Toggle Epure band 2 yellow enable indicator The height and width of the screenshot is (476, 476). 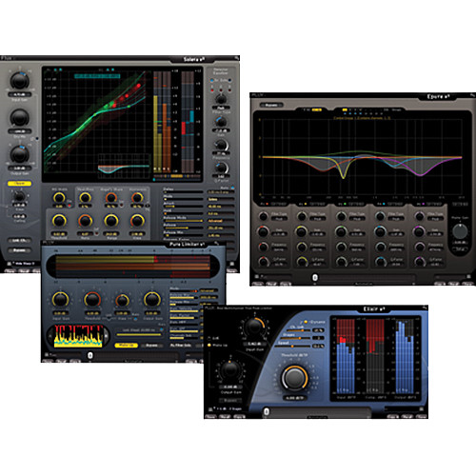306,204
